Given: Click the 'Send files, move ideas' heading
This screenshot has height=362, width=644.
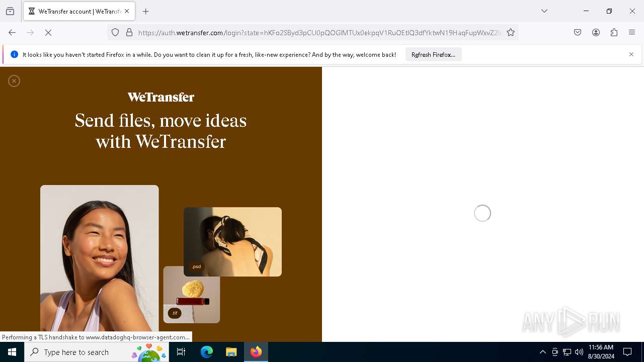Looking at the screenshot, I should coord(161,131).
